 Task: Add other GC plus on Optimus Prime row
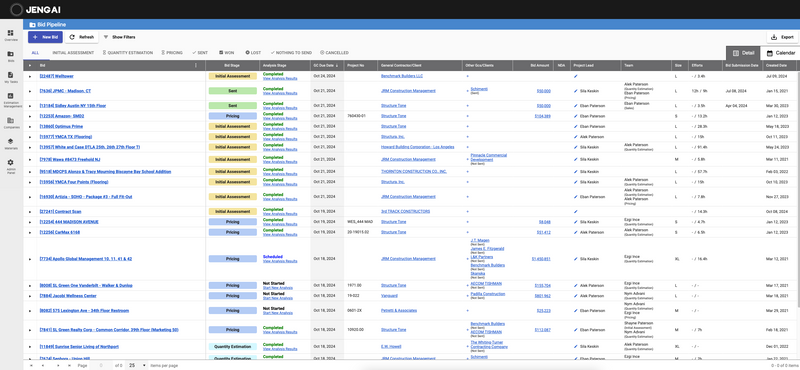[x=467, y=126]
